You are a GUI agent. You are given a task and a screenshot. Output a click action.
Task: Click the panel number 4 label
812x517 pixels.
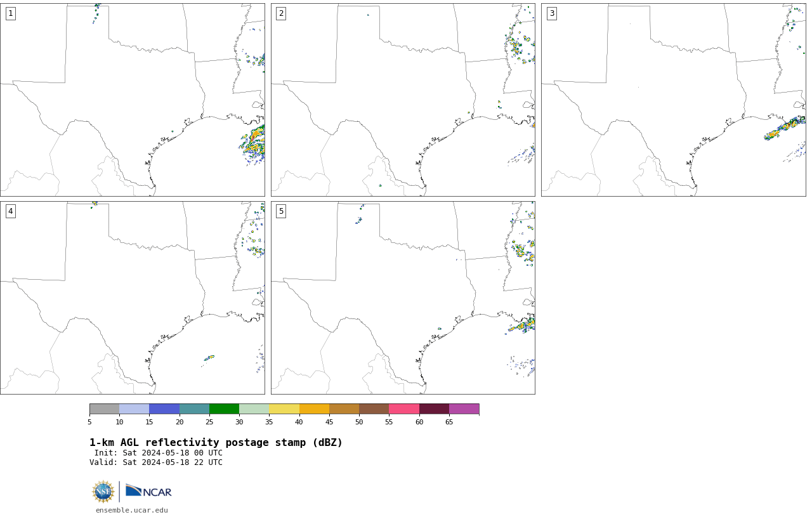10,211
